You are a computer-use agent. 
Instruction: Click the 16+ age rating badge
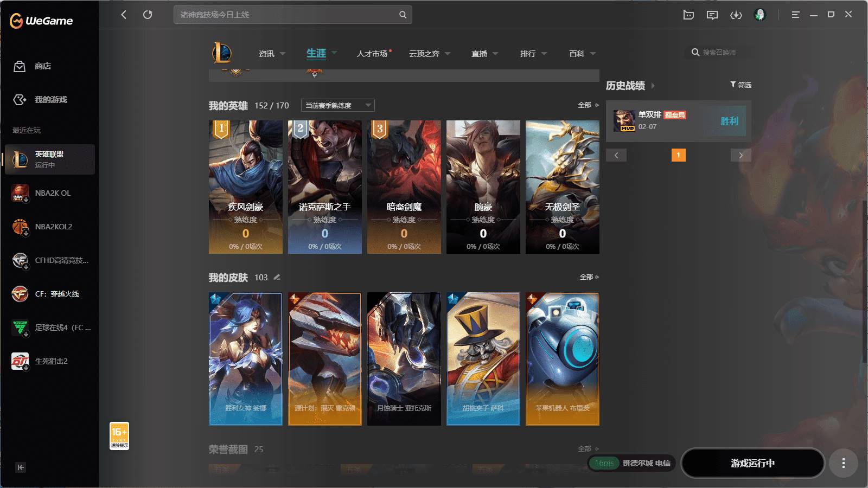point(119,436)
